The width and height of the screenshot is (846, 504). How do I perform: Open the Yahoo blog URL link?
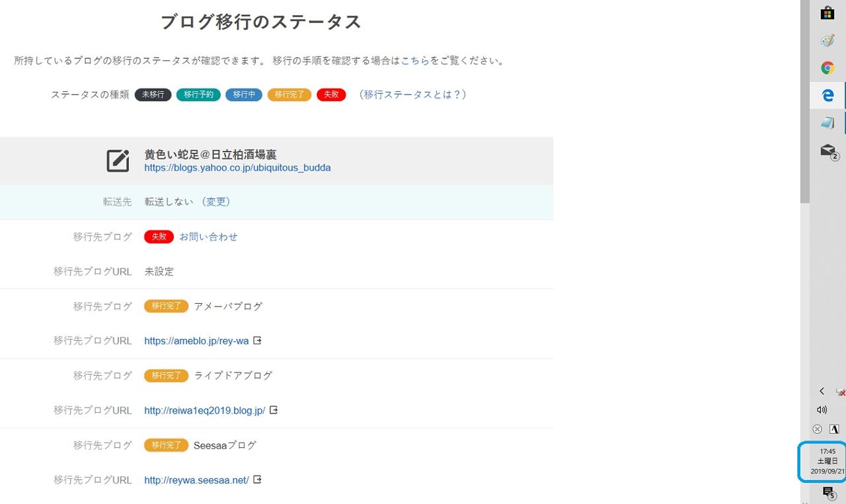tap(237, 168)
